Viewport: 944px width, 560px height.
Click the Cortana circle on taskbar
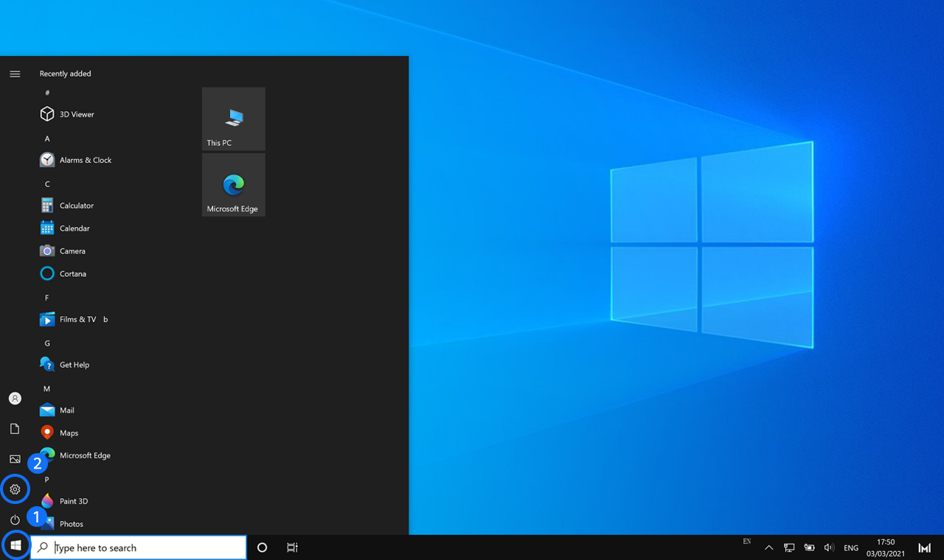click(x=262, y=547)
